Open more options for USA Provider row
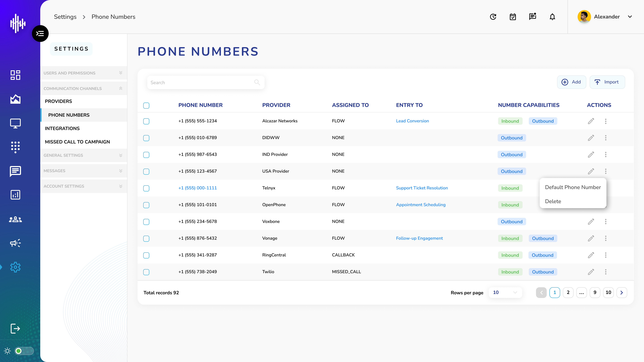This screenshot has height=362, width=644. (x=606, y=171)
